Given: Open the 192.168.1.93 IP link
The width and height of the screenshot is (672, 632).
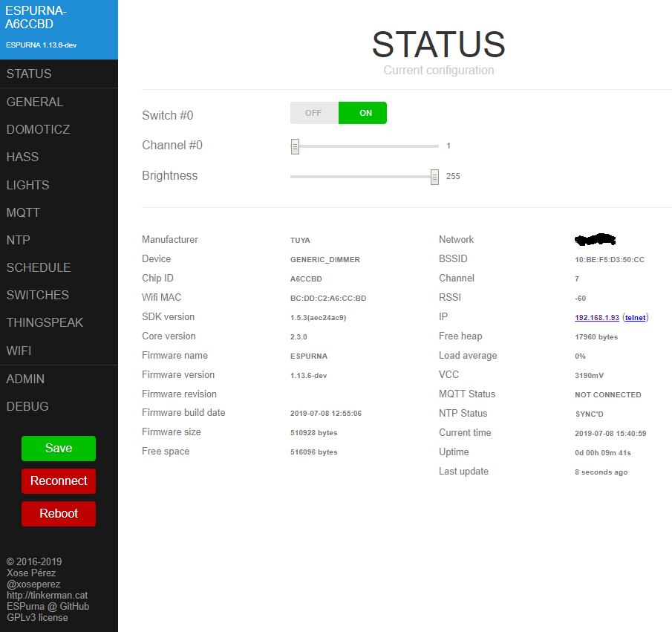Looking at the screenshot, I should pos(597,317).
